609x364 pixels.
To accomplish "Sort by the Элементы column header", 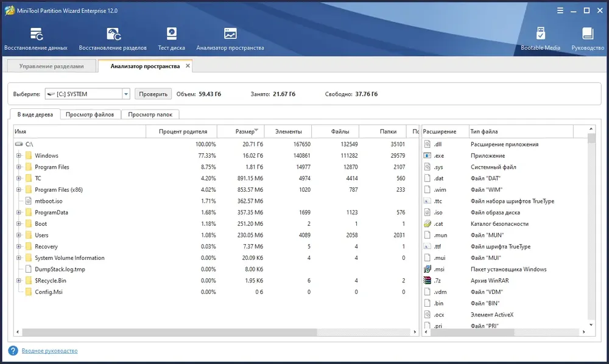I will coord(288,131).
